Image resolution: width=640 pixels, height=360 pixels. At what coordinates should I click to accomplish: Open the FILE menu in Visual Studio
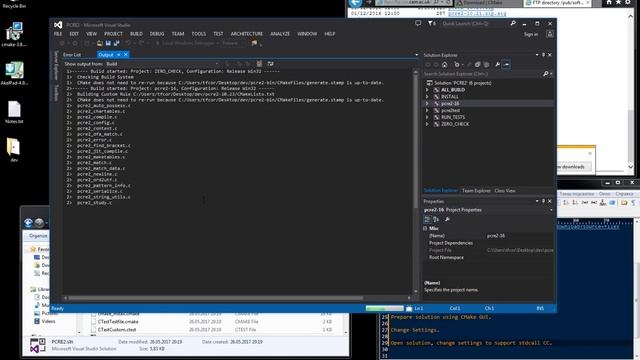click(58, 34)
